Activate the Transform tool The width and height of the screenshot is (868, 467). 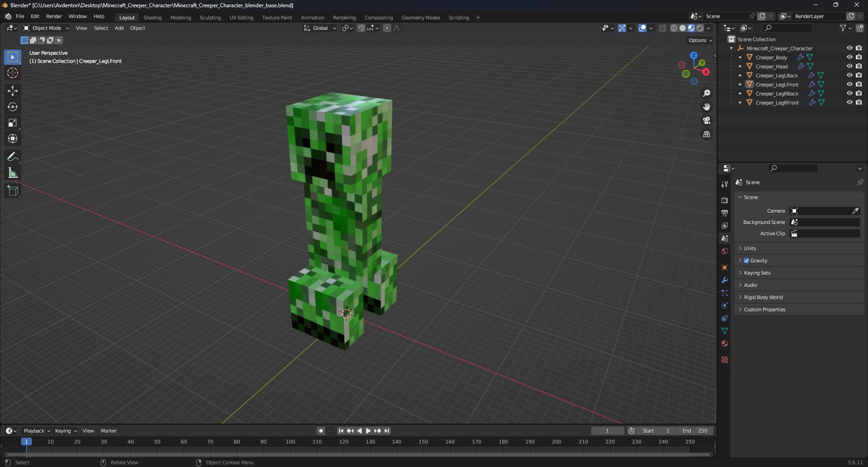13,138
